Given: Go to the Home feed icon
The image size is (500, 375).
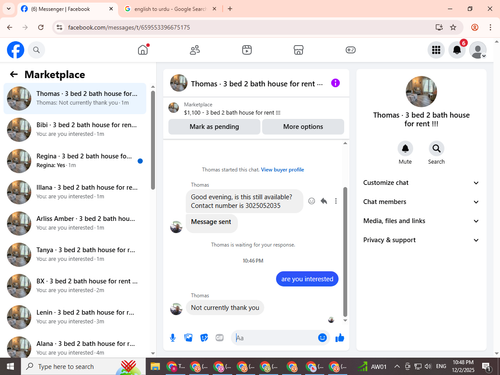Looking at the screenshot, I should (143, 50).
